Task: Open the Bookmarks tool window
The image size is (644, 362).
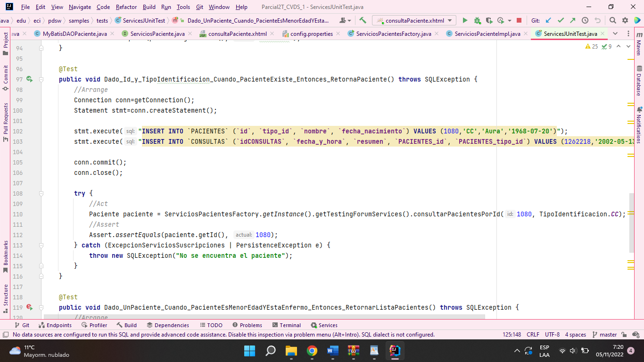Action: click(6, 257)
